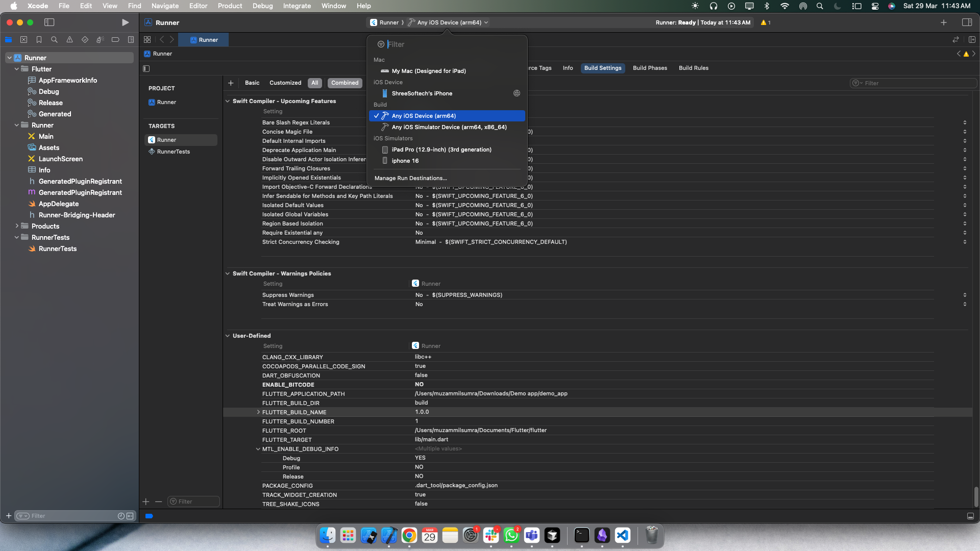Open the Find navigator magnifier icon
This screenshot has height=551, width=980.
54,40
